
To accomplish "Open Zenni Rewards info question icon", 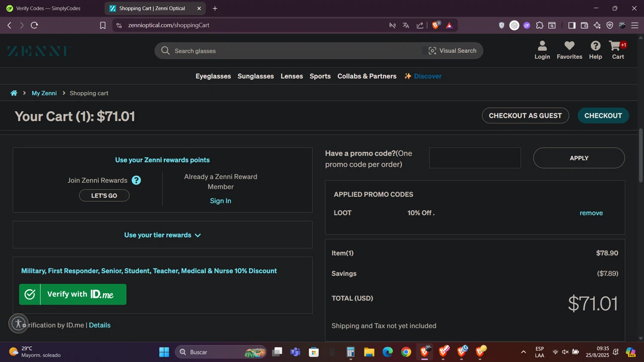I will 136,180.
